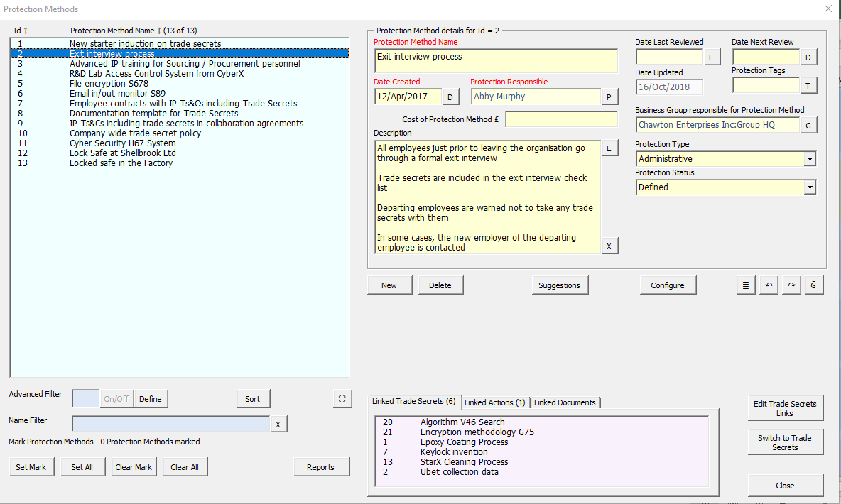
Task: Click the redo arrow button
Action: [791, 285]
